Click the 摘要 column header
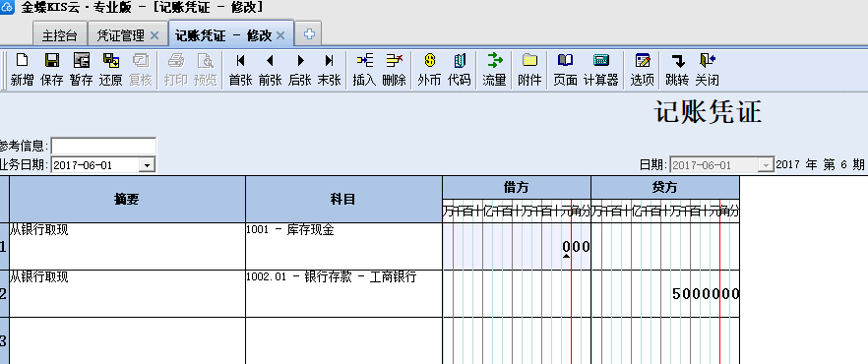Viewport: 868px width, 364px height. (x=127, y=200)
